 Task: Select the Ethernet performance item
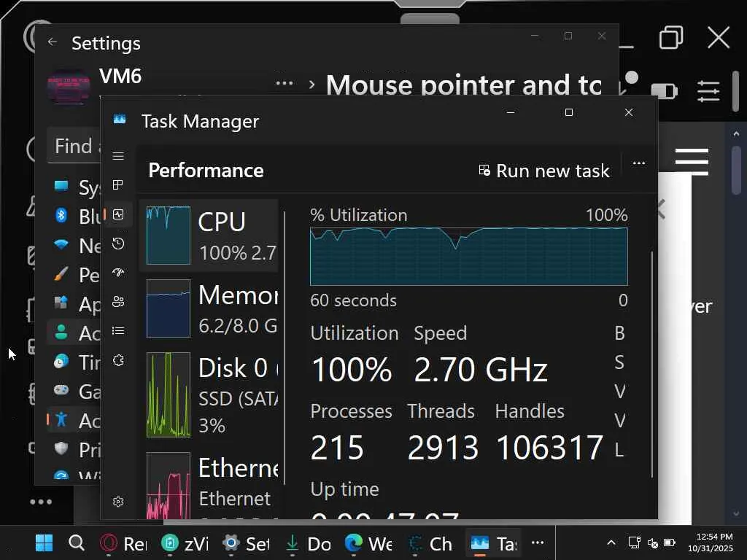pos(212,483)
